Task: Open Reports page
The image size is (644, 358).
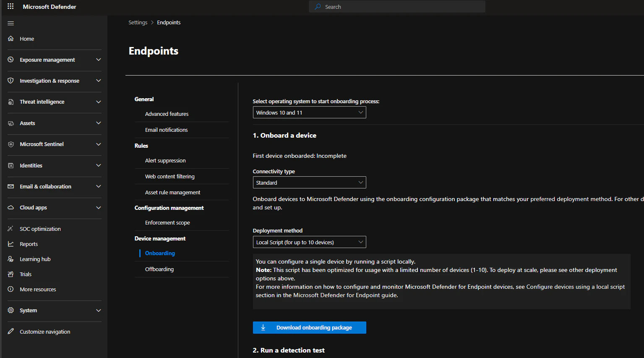Action: pos(29,244)
